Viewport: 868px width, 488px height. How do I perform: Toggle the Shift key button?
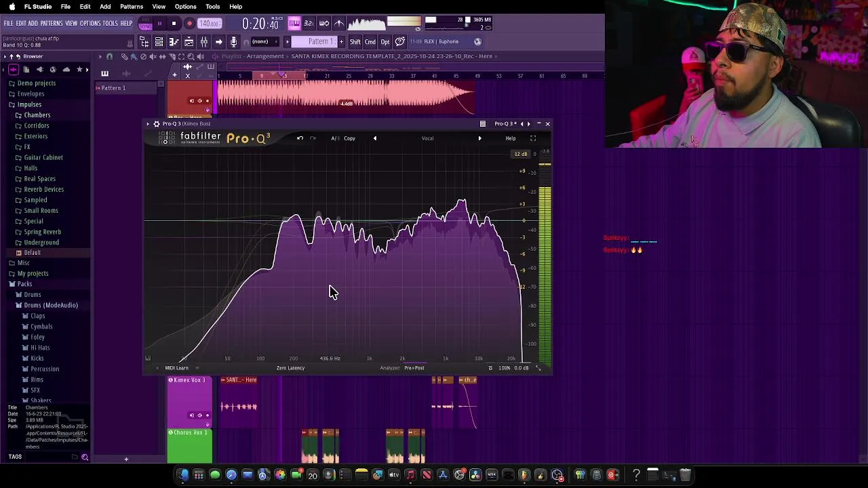355,42
